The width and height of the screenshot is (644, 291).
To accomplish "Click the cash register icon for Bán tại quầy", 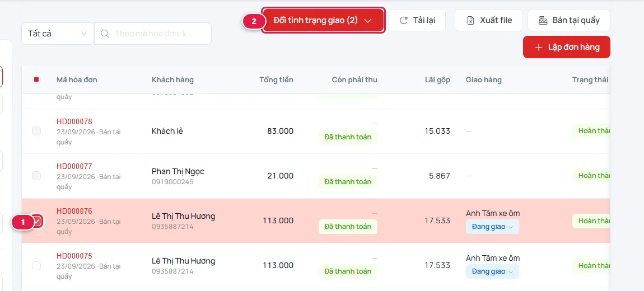I will [x=543, y=21].
